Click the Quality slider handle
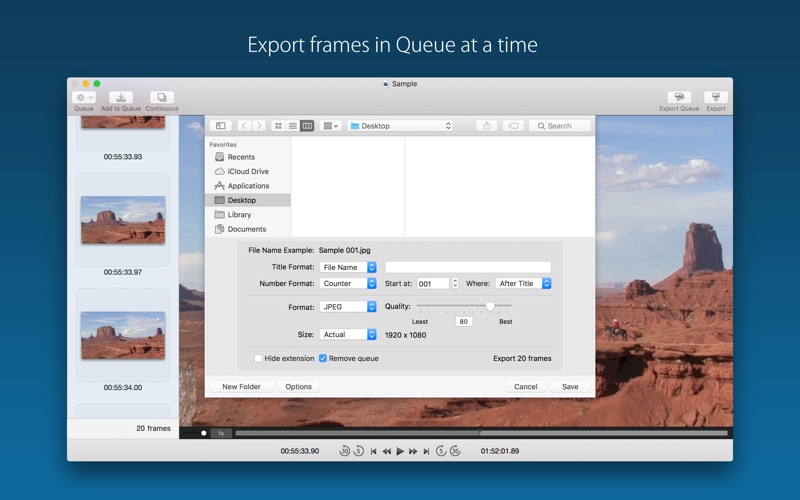The height and width of the screenshot is (500, 800). tap(490, 306)
